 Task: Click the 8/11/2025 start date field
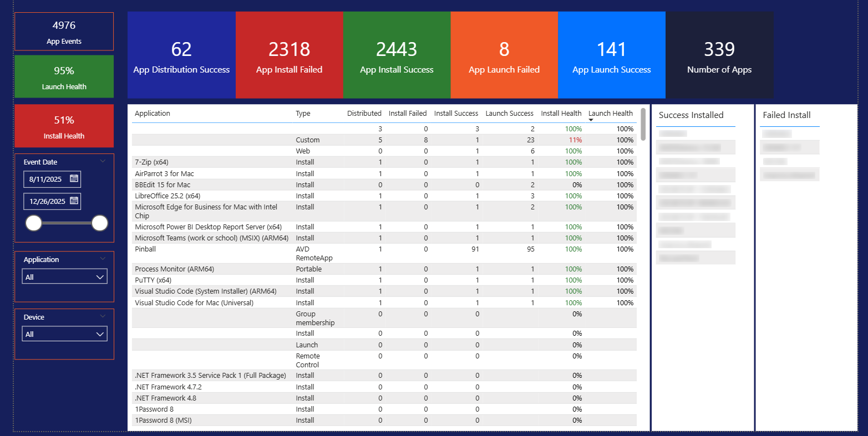(45, 179)
